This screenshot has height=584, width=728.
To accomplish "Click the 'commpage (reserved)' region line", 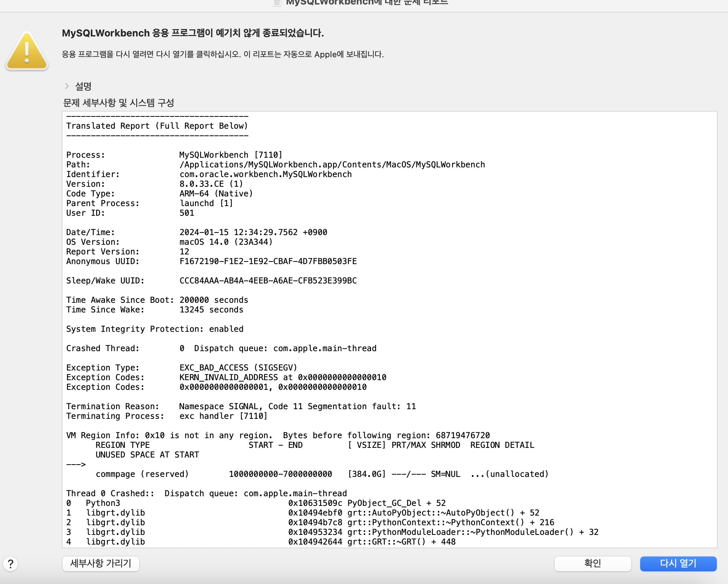I will 322,474.
